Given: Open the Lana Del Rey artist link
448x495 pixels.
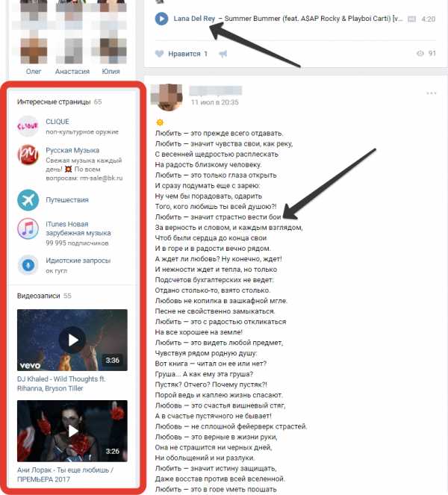Looking at the screenshot, I should (x=194, y=19).
